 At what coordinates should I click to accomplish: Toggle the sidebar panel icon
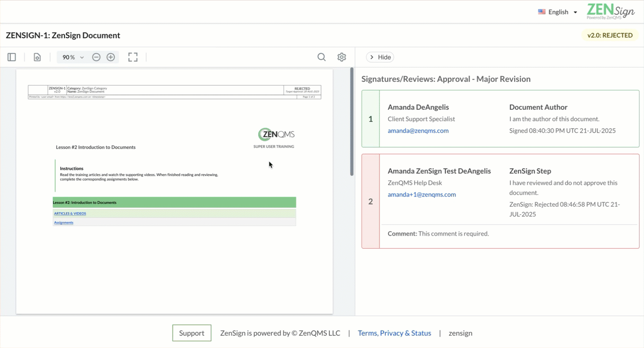tap(12, 57)
